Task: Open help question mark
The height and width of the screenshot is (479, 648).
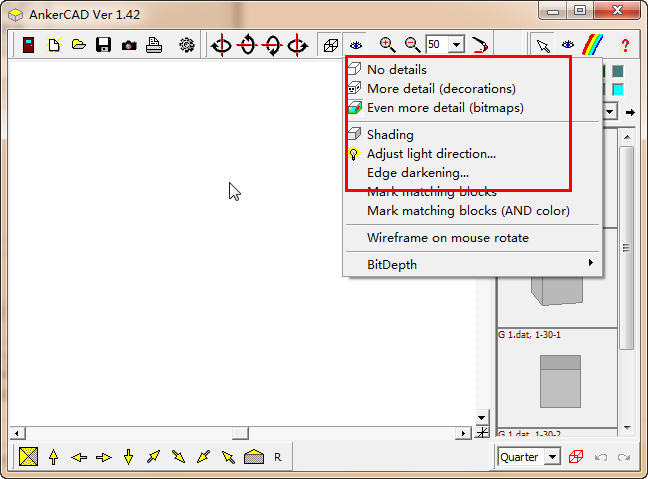Action: coord(625,45)
